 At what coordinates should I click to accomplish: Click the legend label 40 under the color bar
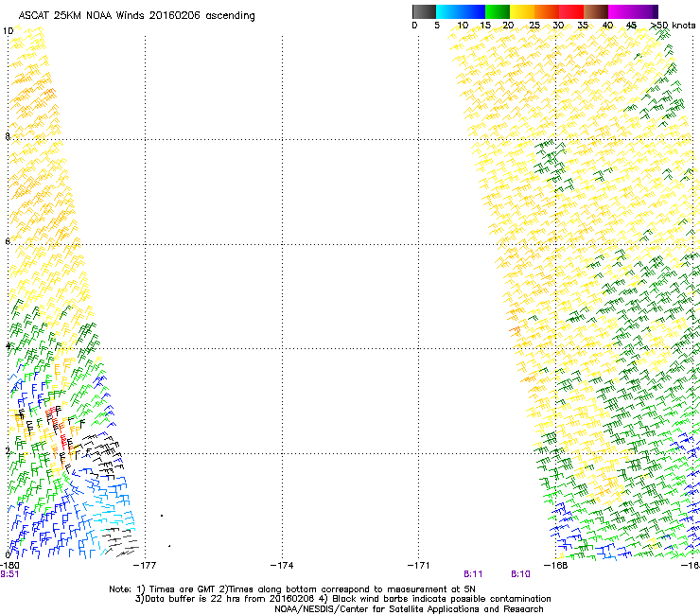pyautogui.click(x=607, y=26)
